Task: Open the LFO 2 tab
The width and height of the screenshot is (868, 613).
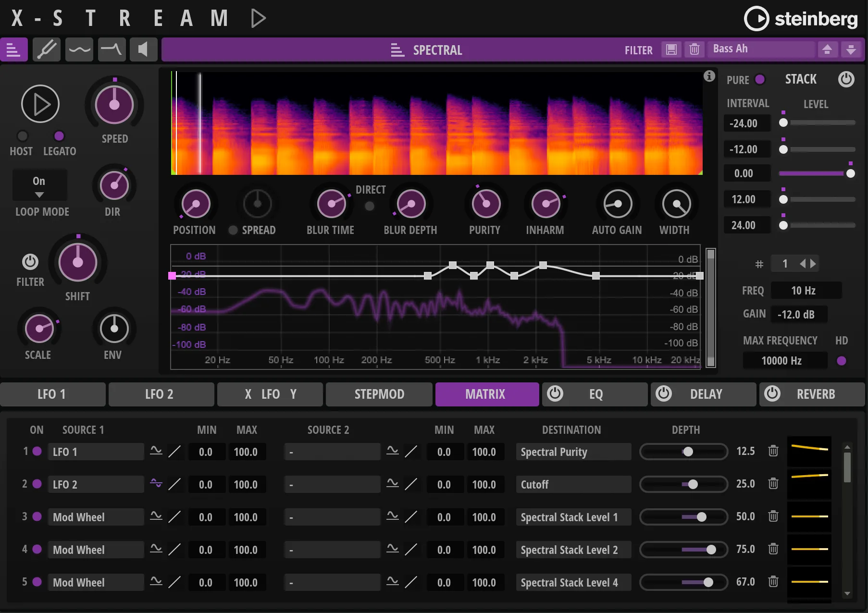Action: pyautogui.click(x=161, y=394)
